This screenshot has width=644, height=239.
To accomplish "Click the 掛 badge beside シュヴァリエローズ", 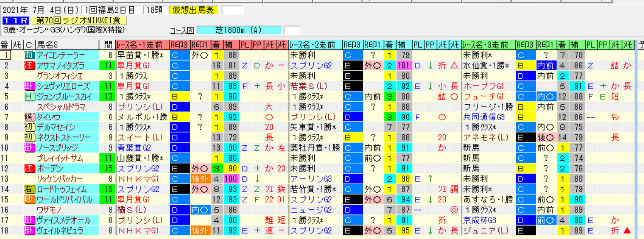I will click(29, 86).
